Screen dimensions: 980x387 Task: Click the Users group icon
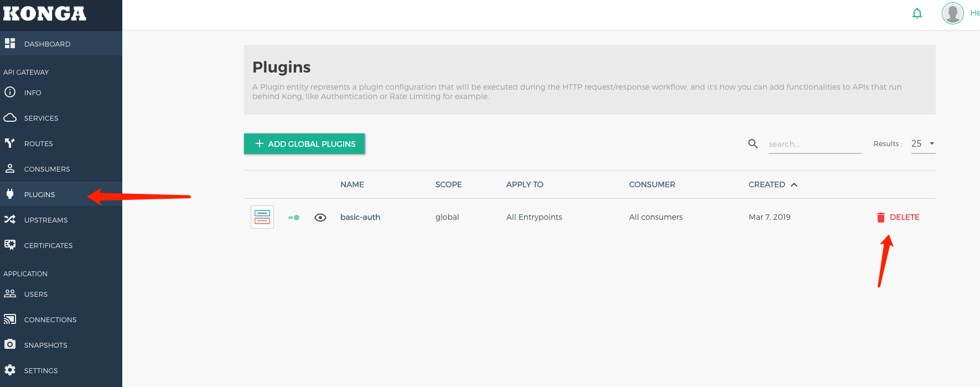(10, 293)
